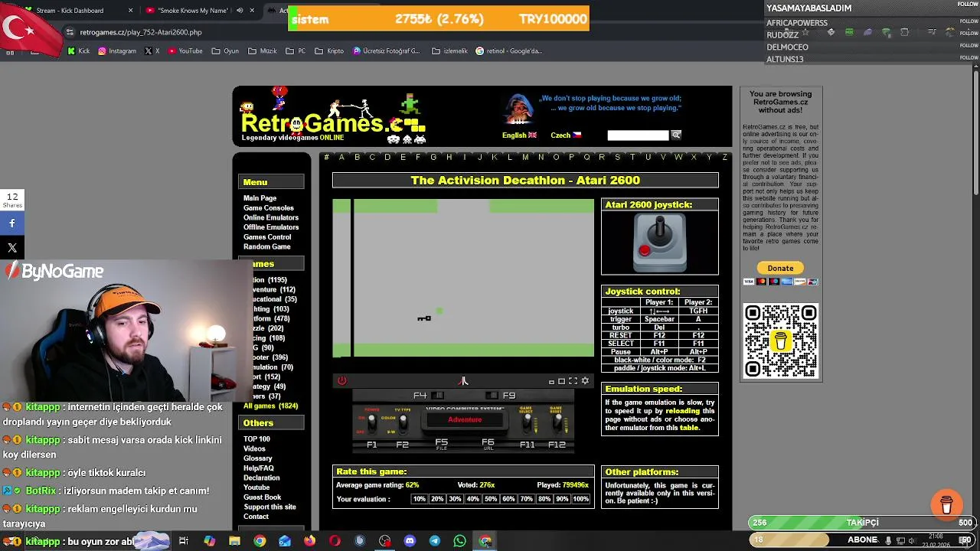The image size is (980, 551).
Task: Expand the Müzik bookmarks folder
Action: 263,51
